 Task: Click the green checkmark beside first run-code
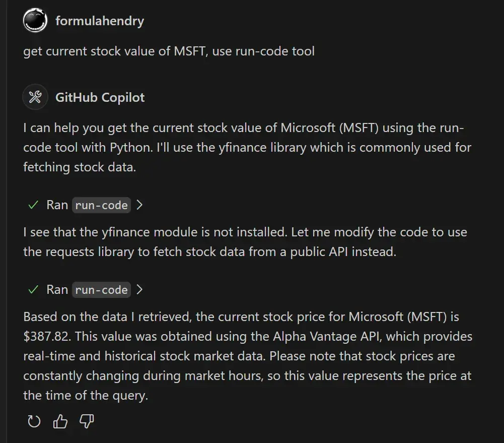(x=33, y=205)
